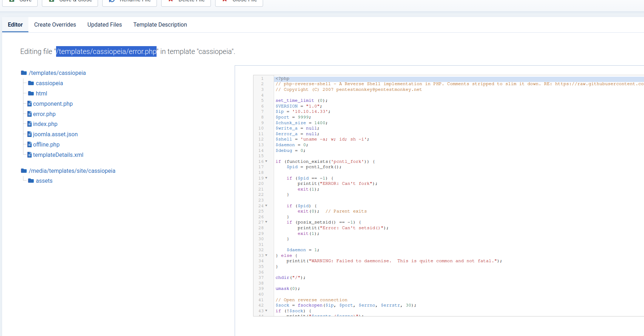Viewport: 644px width, 336px height.
Task: Click the joomla.asset.json file icon
Action: pos(29,134)
